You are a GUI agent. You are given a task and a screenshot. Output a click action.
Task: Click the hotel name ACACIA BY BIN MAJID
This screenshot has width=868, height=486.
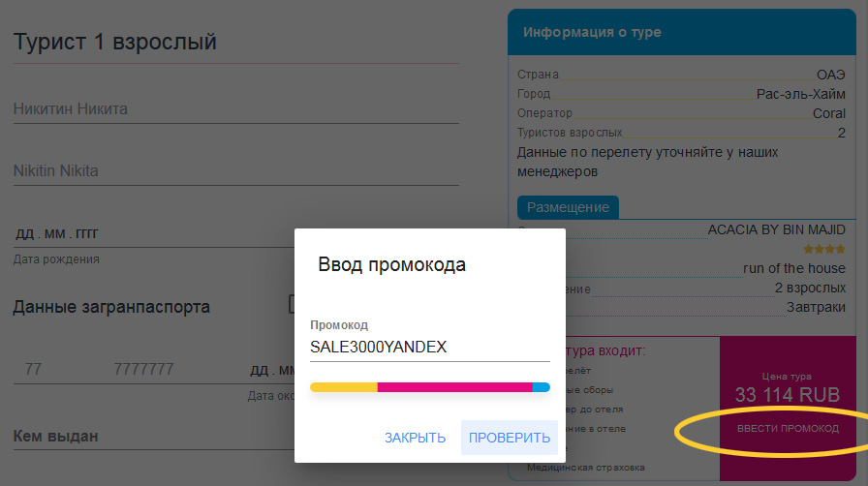click(777, 230)
